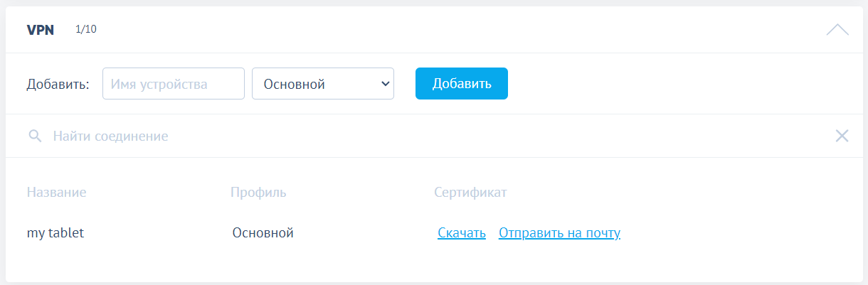Focus the Найти соединение search field

[x=427, y=136]
